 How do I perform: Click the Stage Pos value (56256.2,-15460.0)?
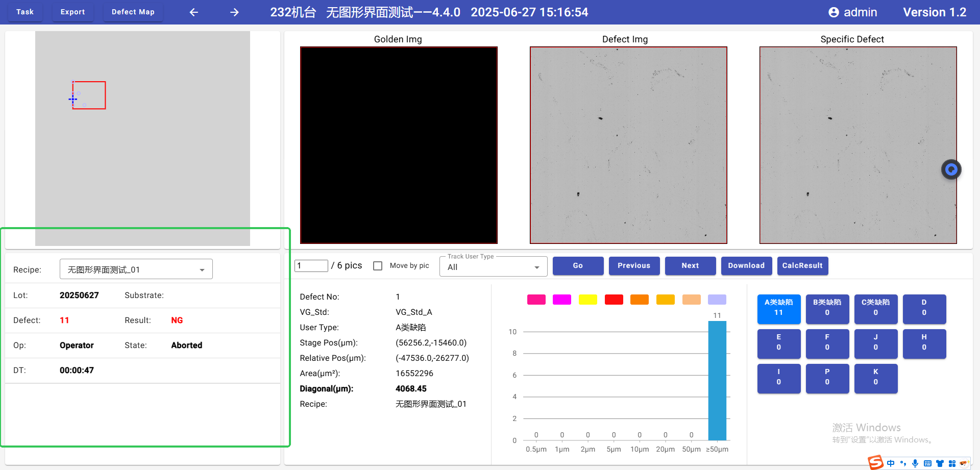coord(431,343)
